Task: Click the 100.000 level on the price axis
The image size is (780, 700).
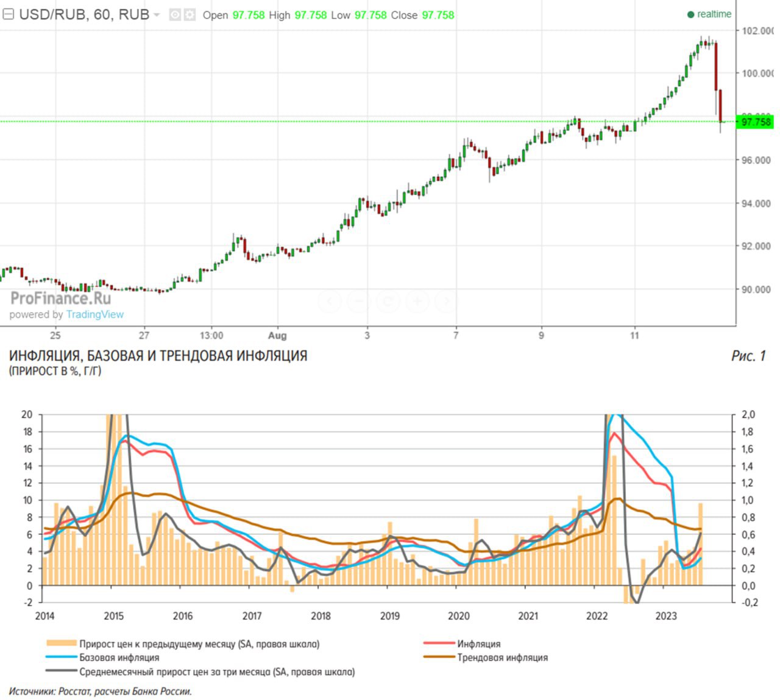Action: 756,74
